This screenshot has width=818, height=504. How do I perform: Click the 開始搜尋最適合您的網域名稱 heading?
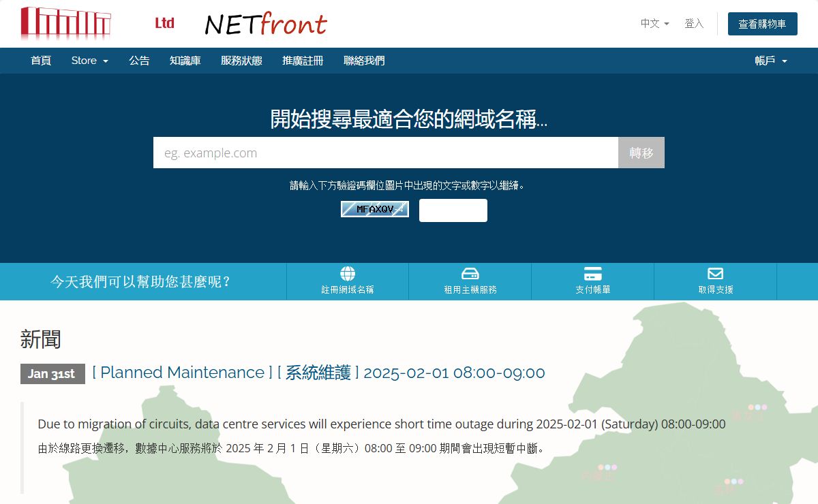[x=409, y=119]
